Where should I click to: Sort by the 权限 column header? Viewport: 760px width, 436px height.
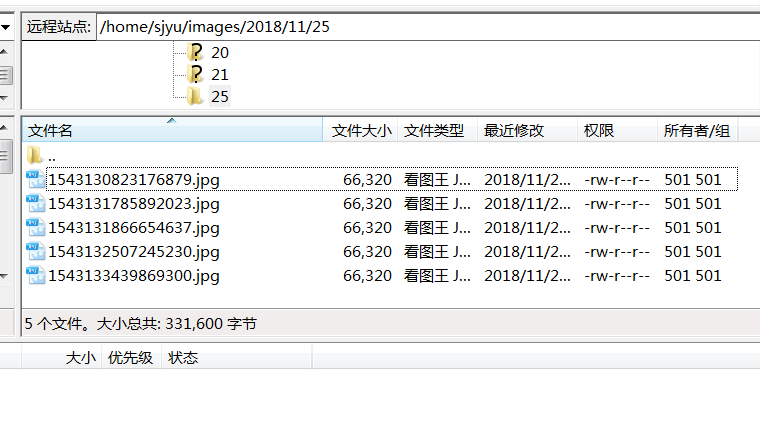click(617, 130)
